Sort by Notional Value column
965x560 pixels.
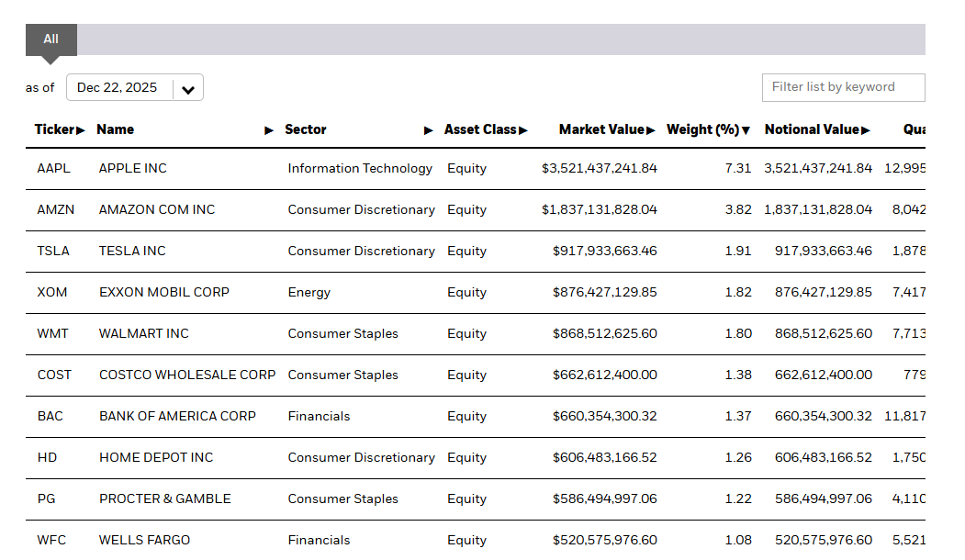(816, 129)
